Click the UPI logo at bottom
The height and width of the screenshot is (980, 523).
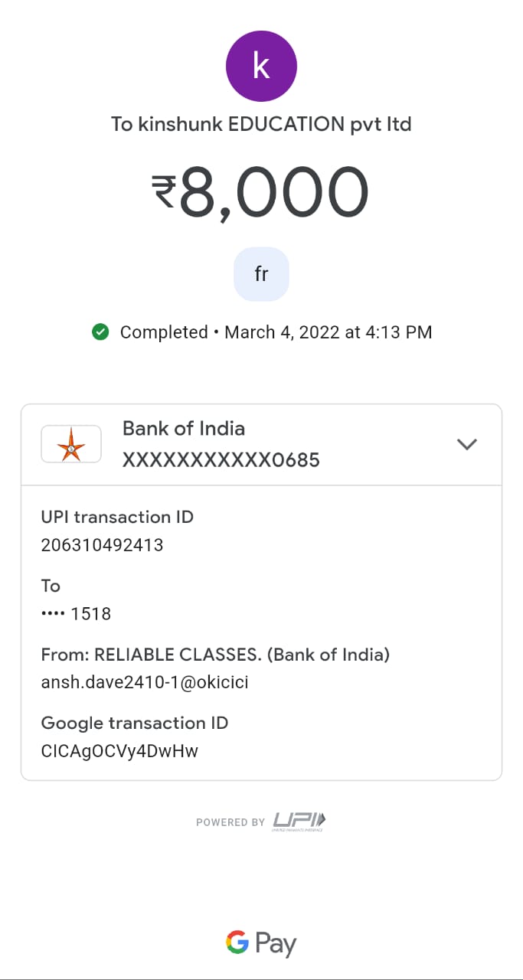pyautogui.click(x=299, y=822)
